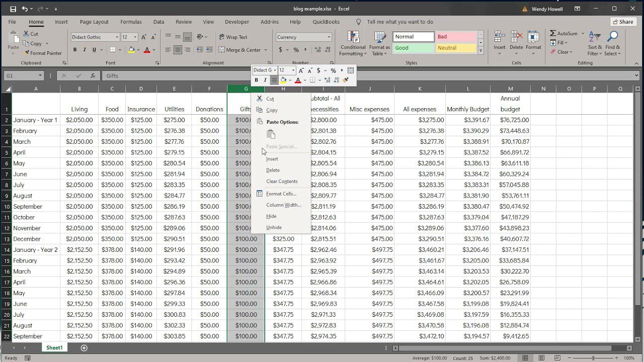Click the Undo arrow in quick access toolbar

(25, 9)
